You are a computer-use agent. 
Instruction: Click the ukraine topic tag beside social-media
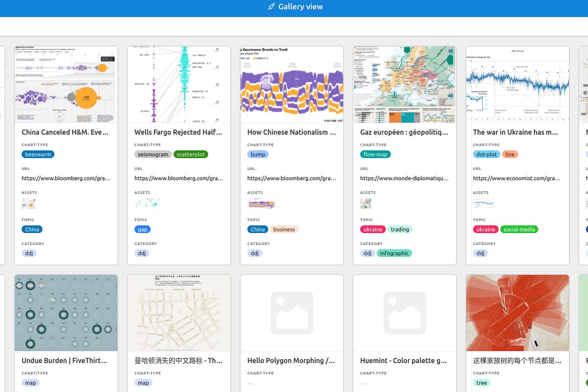(486, 229)
